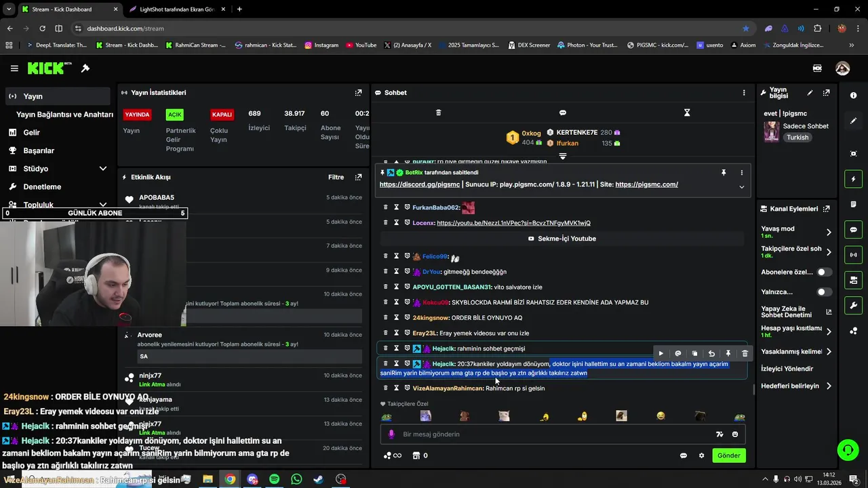This screenshot has width=868, height=488.
Task: Open the Sohbet panel three-dot menu
Action: [744, 93]
